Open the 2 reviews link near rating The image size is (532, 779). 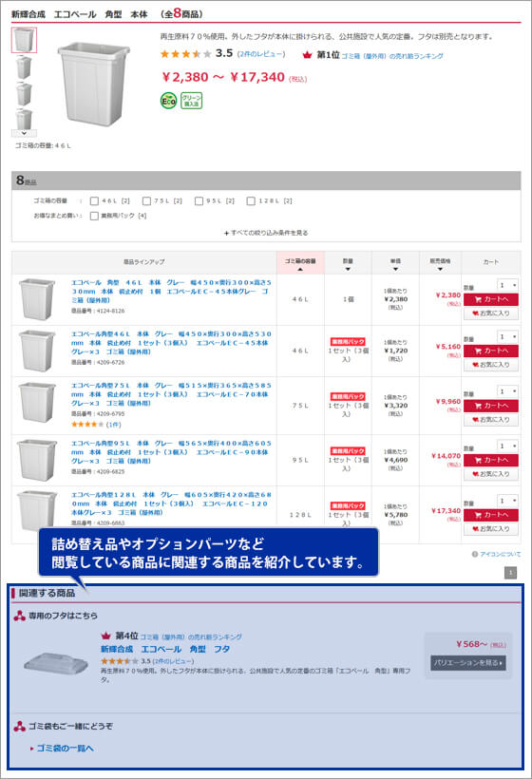coord(261,53)
